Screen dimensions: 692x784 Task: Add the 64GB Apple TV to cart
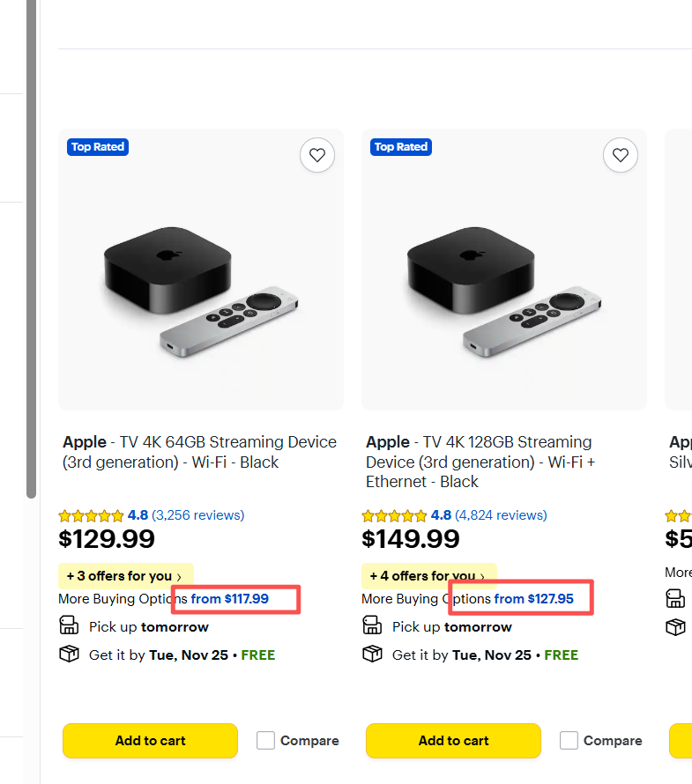pos(150,741)
